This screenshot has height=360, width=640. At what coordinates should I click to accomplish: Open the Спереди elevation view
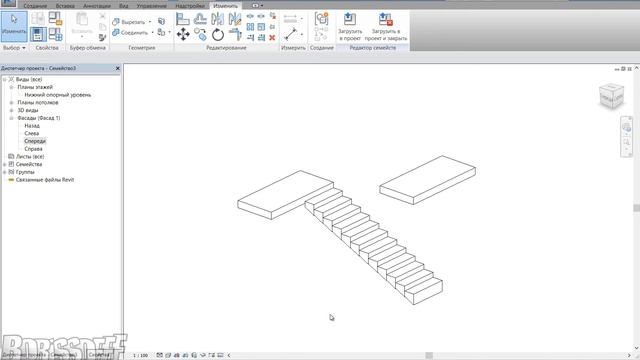coord(35,141)
